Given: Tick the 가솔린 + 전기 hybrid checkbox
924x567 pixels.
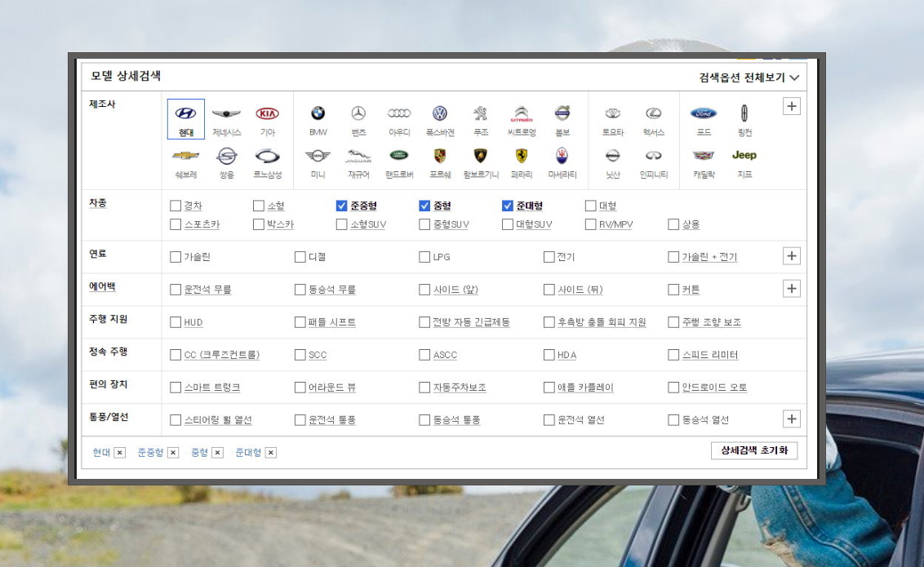Looking at the screenshot, I should tap(673, 257).
